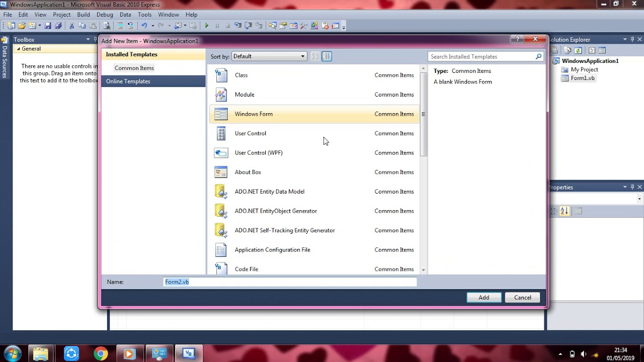
Task: Open Google Chrome from the taskbar
Action: pos(100,354)
